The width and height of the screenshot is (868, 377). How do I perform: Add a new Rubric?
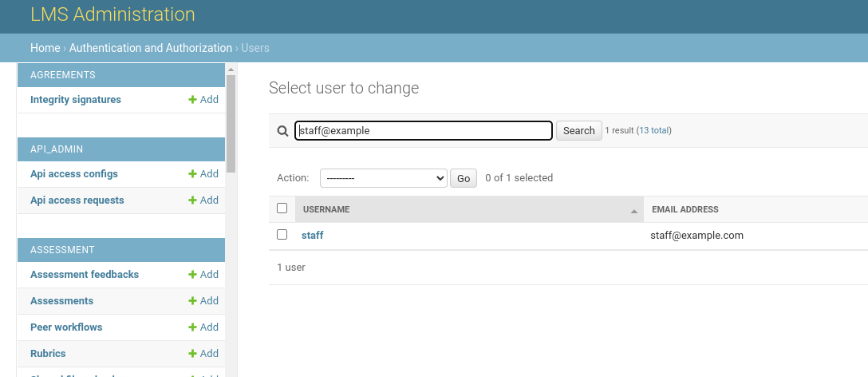[x=203, y=353]
